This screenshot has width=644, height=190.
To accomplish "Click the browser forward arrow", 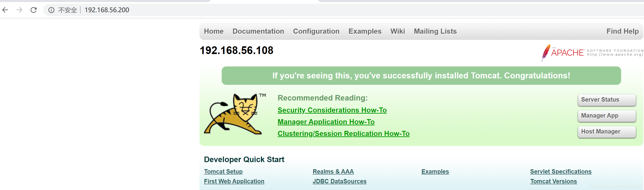I will tap(19, 10).
